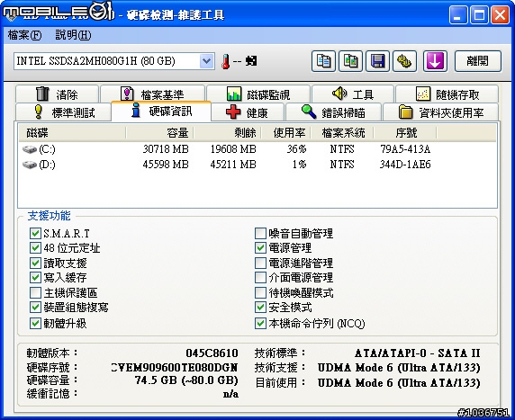Open the 清除 tab with trash icon
Image resolution: width=515 pixels, height=420 pixels.
[x=57, y=94]
